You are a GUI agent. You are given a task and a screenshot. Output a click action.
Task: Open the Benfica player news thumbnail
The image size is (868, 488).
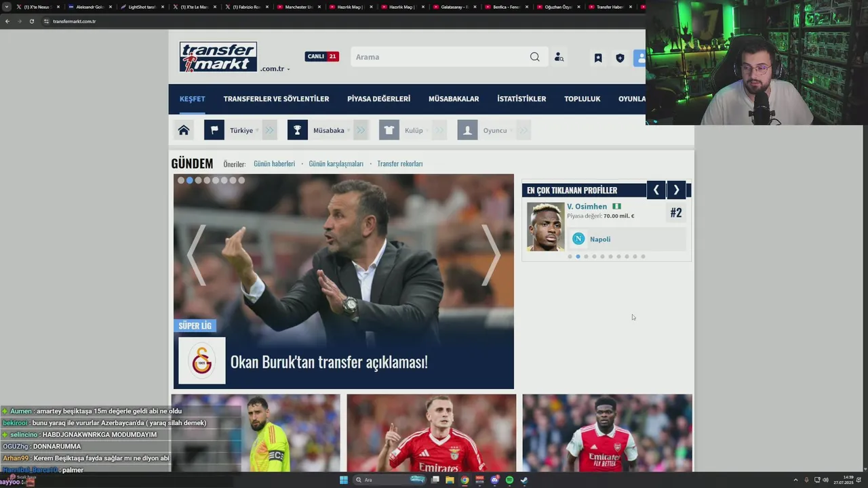(431, 432)
